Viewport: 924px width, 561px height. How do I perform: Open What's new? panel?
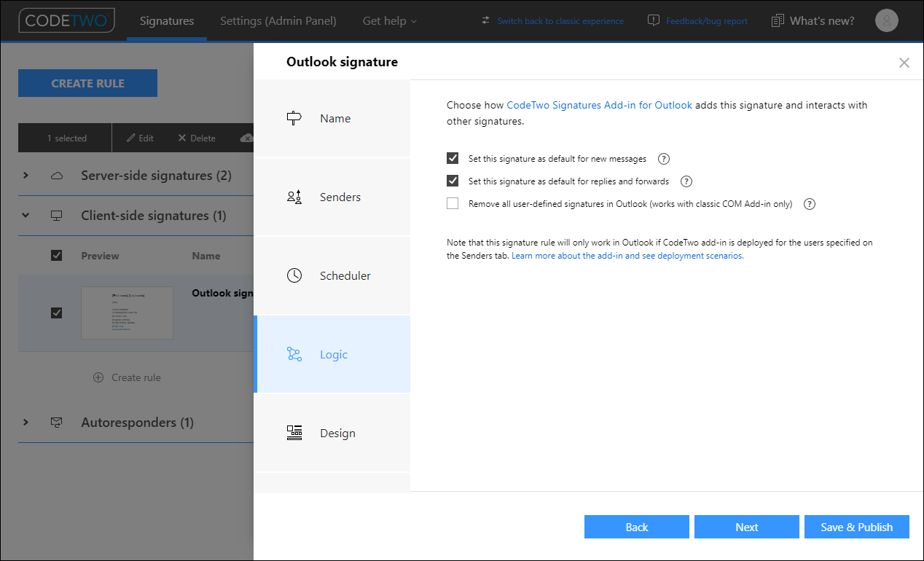tap(822, 20)
